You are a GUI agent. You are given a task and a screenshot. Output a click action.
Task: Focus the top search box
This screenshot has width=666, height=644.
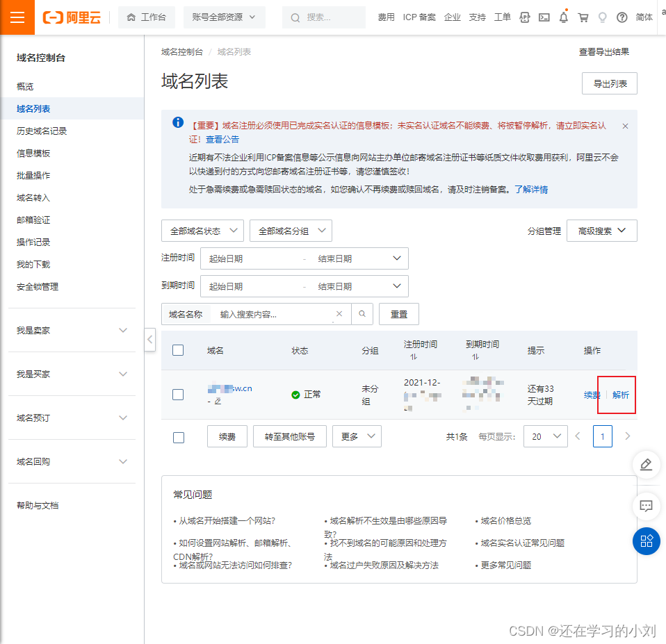[324, 17]
